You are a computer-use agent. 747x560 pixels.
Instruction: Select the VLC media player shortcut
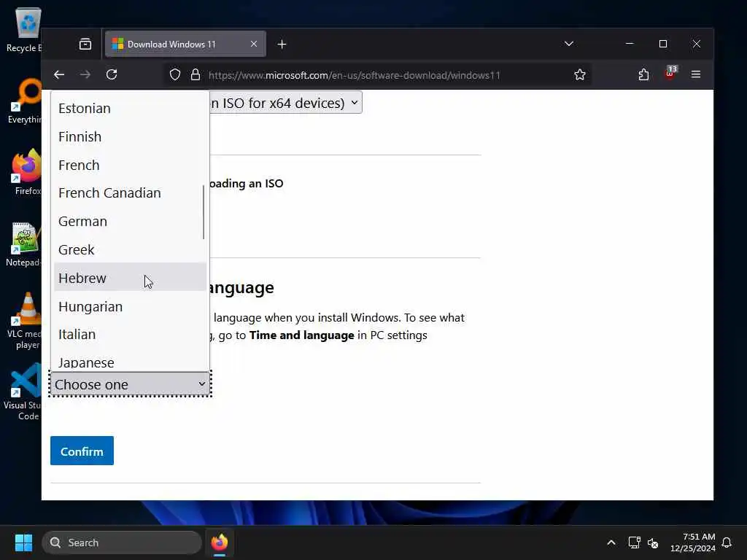tap(25, 321)
